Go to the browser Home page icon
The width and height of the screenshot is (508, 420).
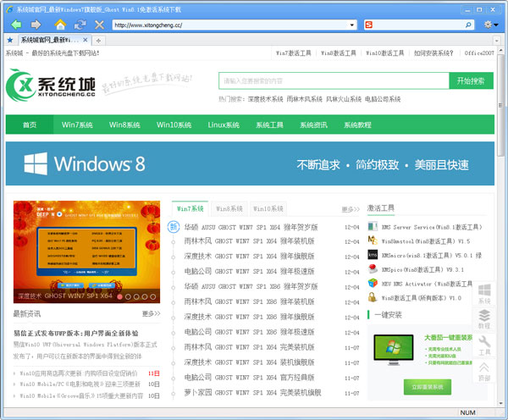pos(60,25)
